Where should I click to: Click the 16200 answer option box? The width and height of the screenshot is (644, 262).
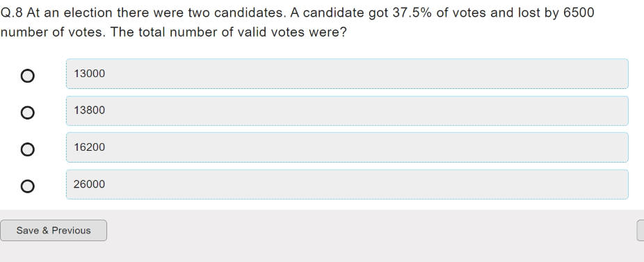347,147
